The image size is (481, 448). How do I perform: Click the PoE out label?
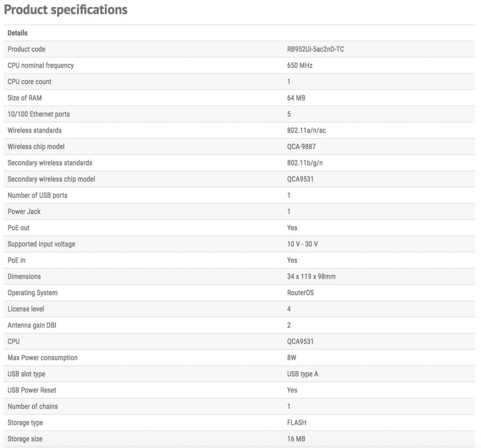coord(18,228)
